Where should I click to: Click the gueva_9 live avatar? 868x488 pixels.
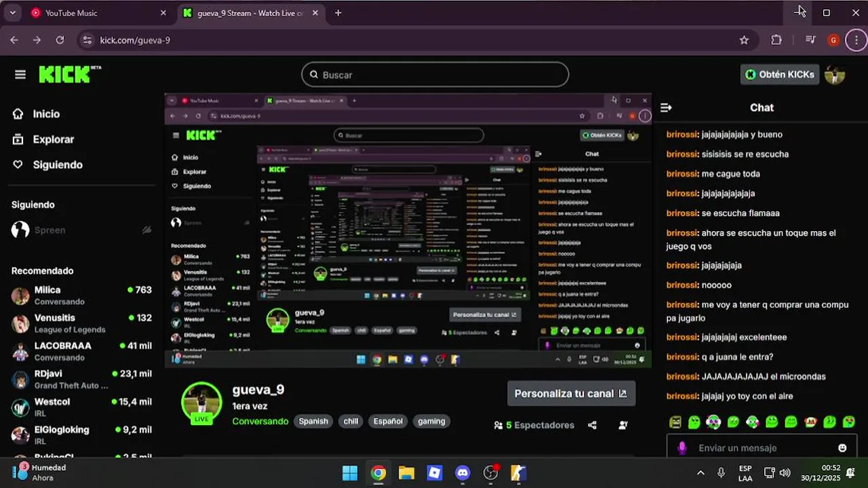click(201, 403)
